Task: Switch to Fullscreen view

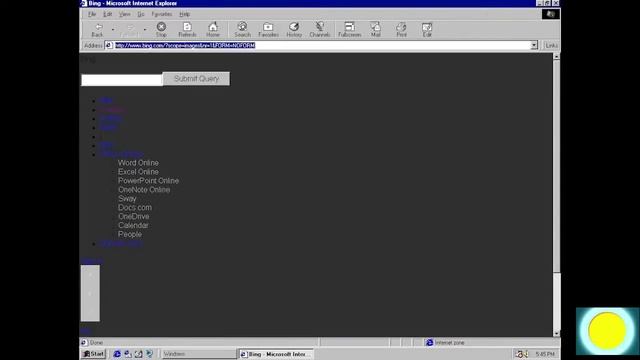Action: (x=349, y=30)
